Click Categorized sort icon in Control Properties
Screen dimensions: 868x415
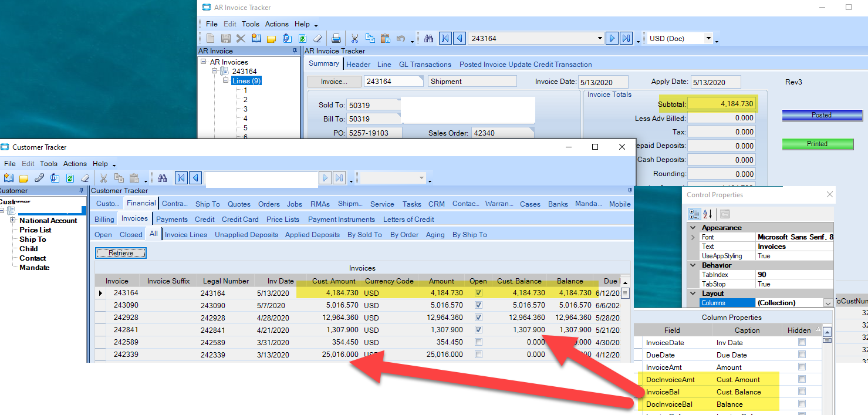pyautogui.click(x=694, y=214)
